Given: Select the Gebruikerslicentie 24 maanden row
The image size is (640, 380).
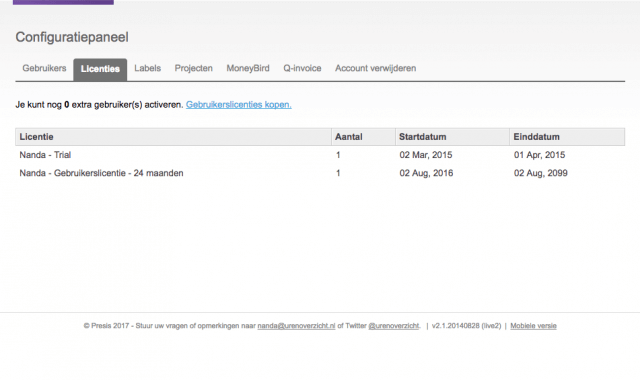Looking at the screenshot, I should [x=320, y=173].
